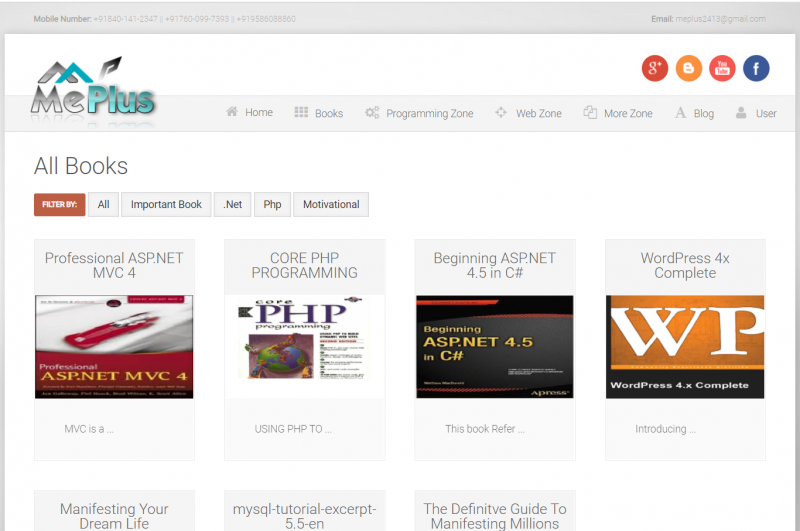Click the crosshair icon beside Web Zone
This screenshot has width=800, height=531.
pos(501,112)
